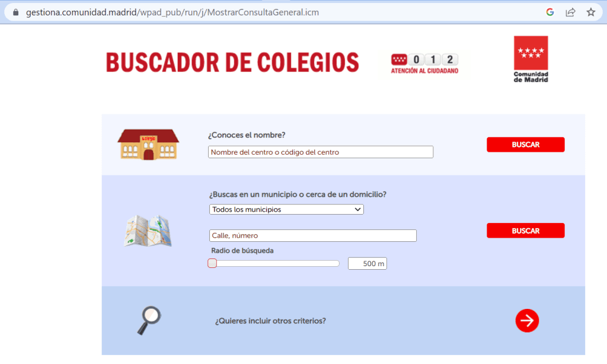Image resolution: width=607 pixels, height=364 pixels.
Task: Click the 500 m radius value field
Action: [x=367, y=263]
